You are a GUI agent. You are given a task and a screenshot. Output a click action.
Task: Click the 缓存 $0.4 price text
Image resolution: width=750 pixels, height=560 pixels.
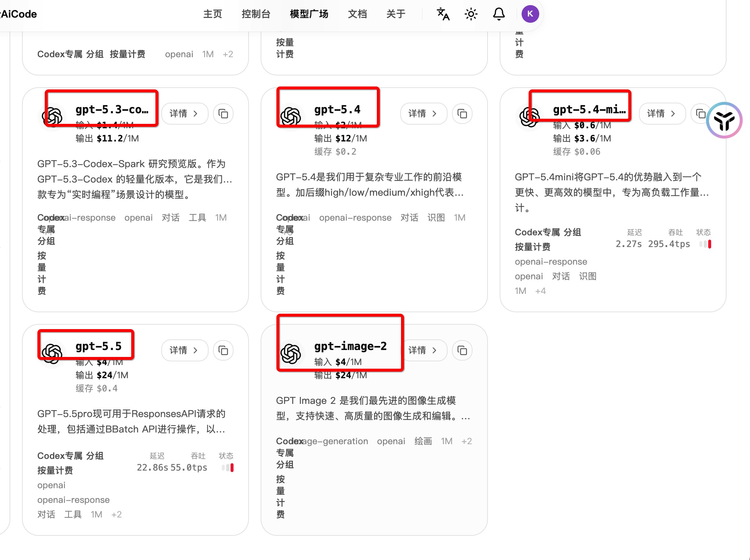coord(97,388)
